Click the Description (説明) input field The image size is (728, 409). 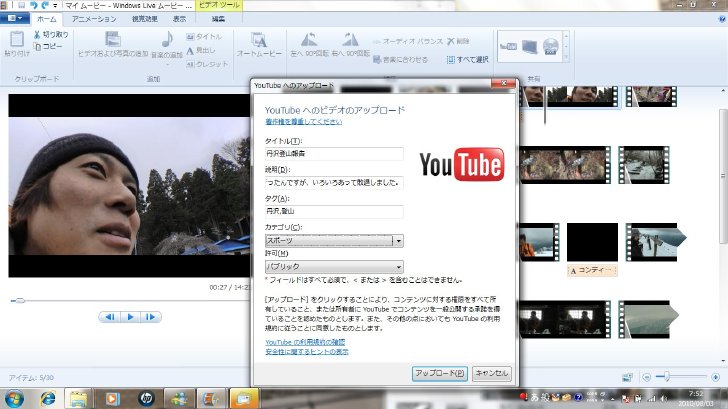tap(334, 182)
